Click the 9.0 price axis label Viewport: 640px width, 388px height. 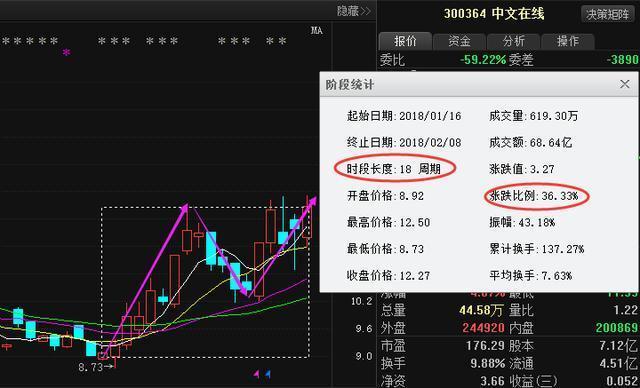point(364,356)
